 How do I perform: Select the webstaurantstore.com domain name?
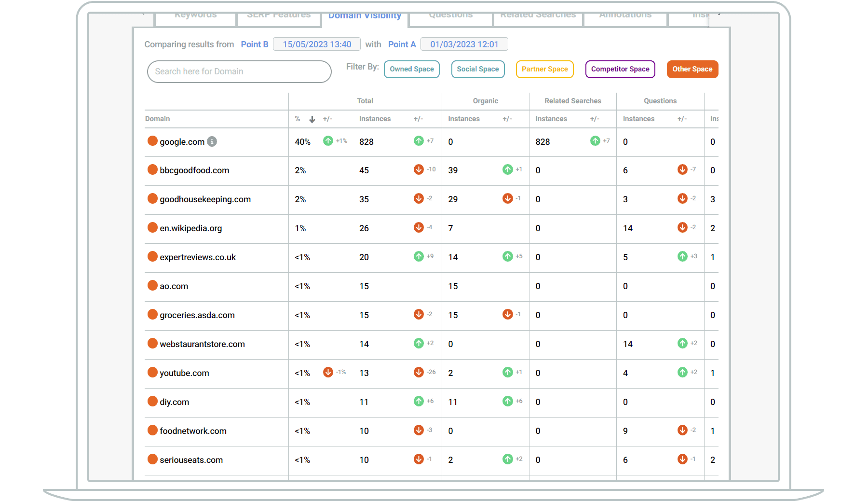point(203,344)
